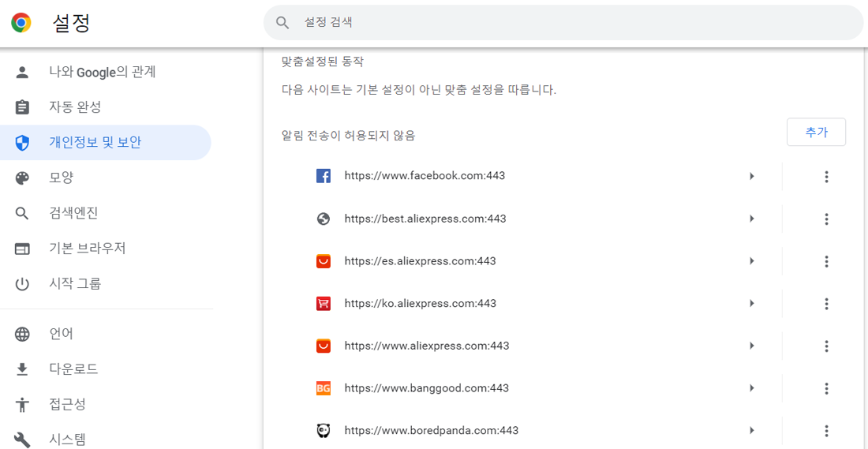Click the accessibility icon beside 접근성
Screen dimensions: 868x449
click(22, 405)
